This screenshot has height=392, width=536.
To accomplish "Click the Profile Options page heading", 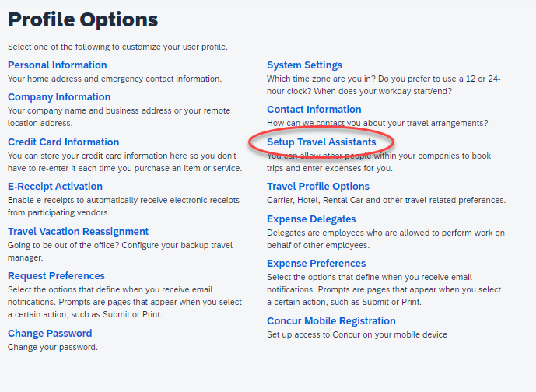I will (82, 19).
